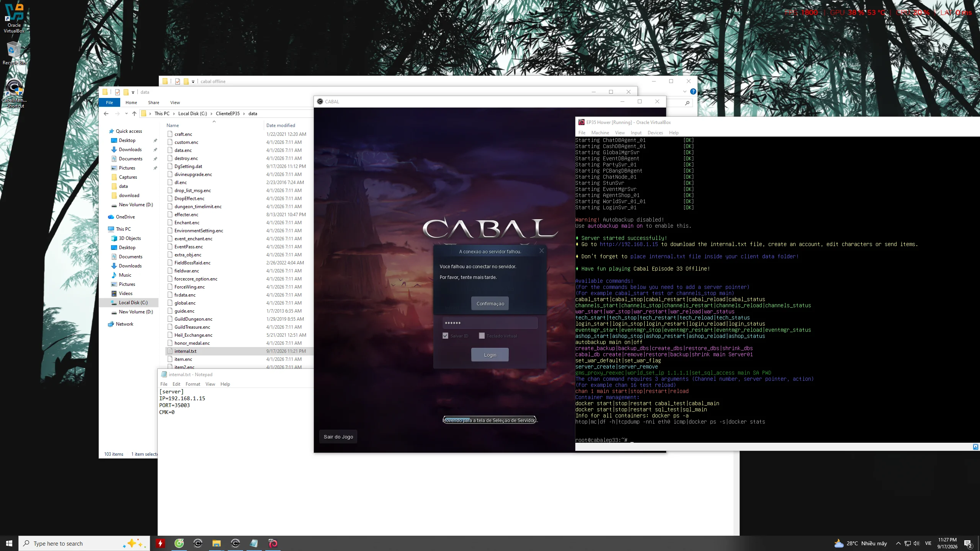Open the Recycle Bin desktop icon
The width and height of the screenshot is (980, 551).
point(14,53)
